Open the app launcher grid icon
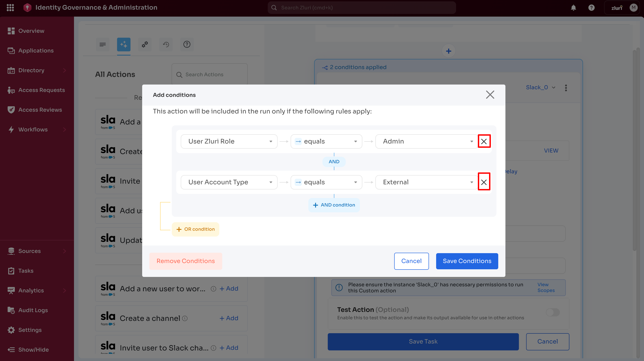Image resolution: width=644 pixels, height=361 pixels. click(x=10, y=7)
